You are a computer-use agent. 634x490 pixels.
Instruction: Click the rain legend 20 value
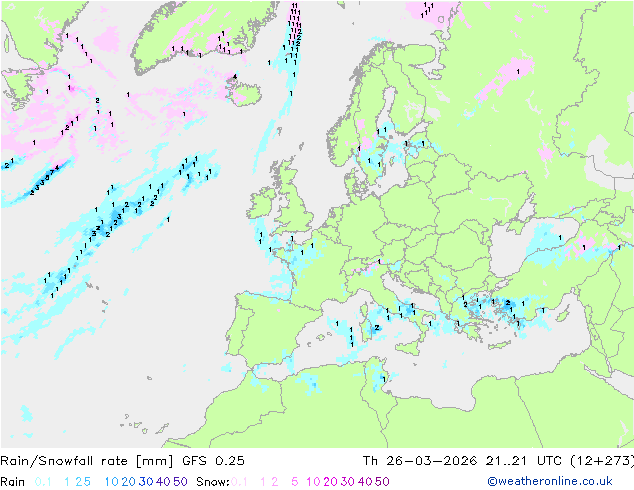click(x=129, y=482)
